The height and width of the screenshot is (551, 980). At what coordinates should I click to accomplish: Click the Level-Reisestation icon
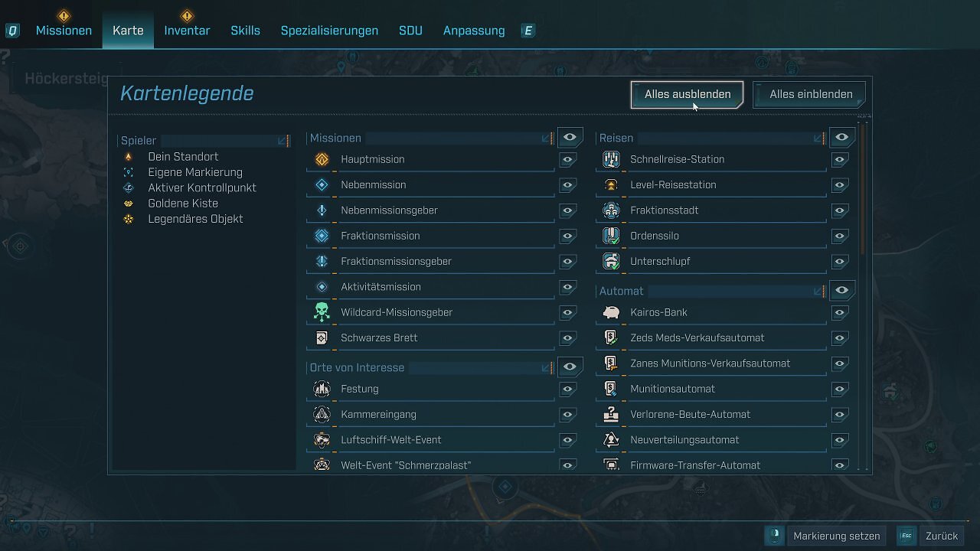click(x=611, y=184)
